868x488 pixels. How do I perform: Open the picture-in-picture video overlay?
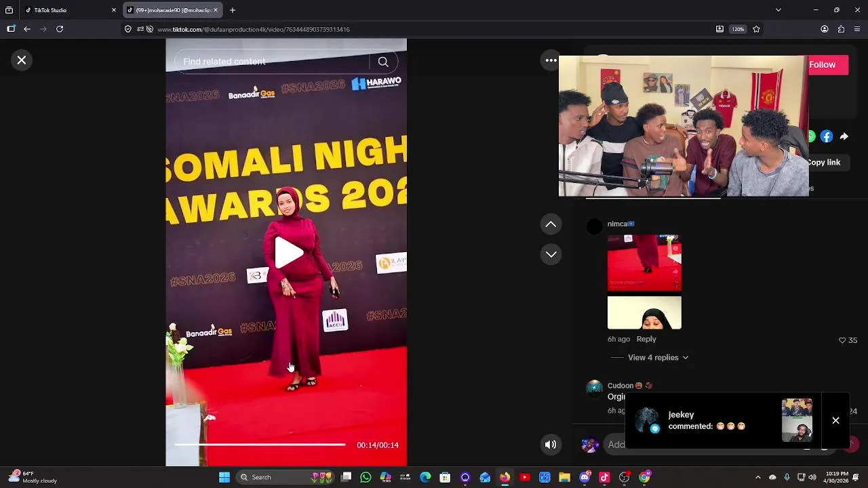click(x=684, y=126)
